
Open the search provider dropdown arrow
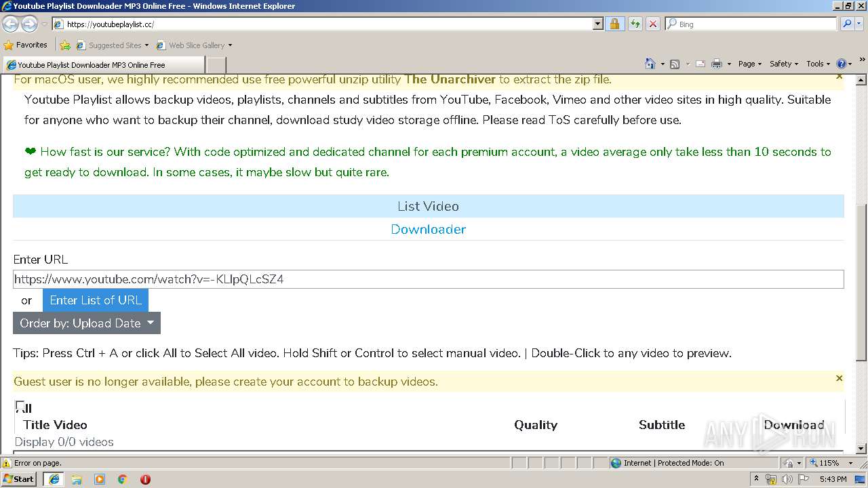click(x=861, y=24)
